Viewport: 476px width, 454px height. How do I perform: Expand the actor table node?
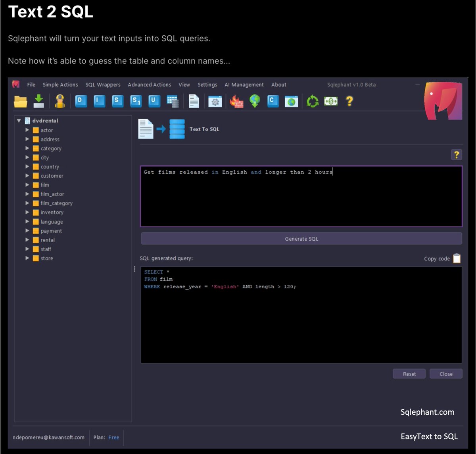pos(27,130)
